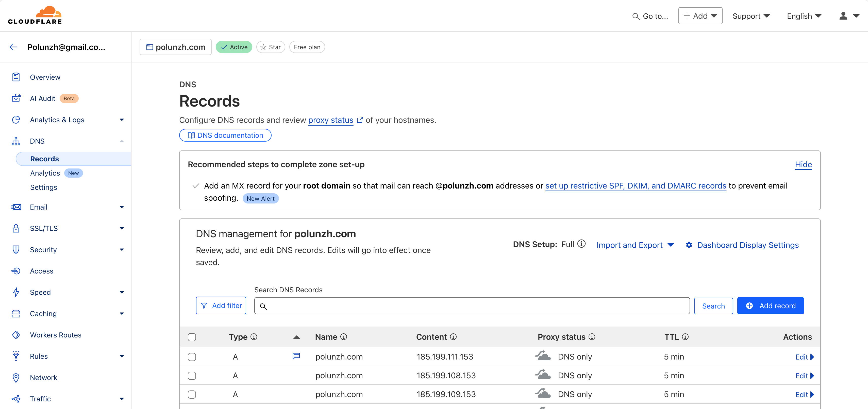Screen dimensions: 868x409
Task: Go to the Overview sidebar page
Action: pos(45,77)
